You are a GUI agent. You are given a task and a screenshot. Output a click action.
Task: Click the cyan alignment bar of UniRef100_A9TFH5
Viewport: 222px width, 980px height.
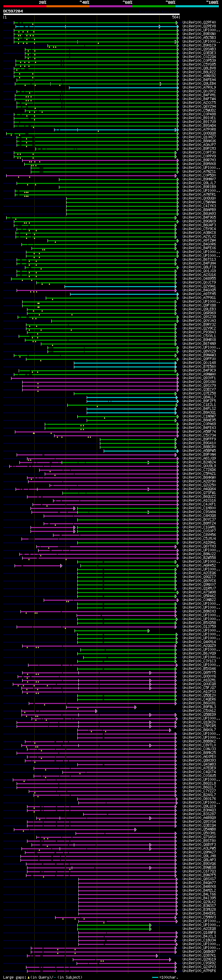124,294
